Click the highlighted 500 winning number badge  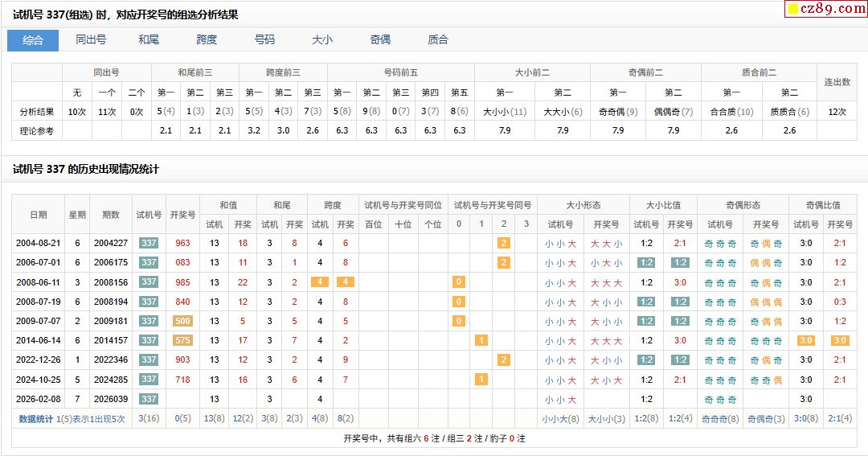tap(182, 321)
